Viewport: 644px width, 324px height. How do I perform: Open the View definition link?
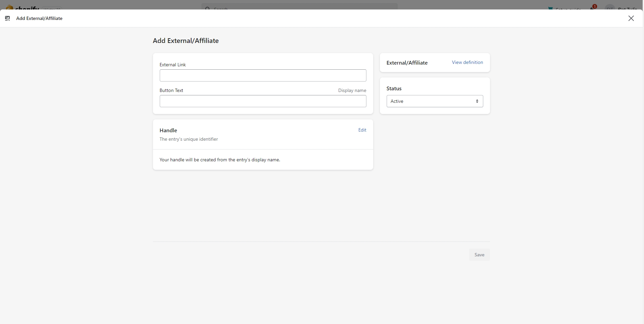[x=467, y=62]
